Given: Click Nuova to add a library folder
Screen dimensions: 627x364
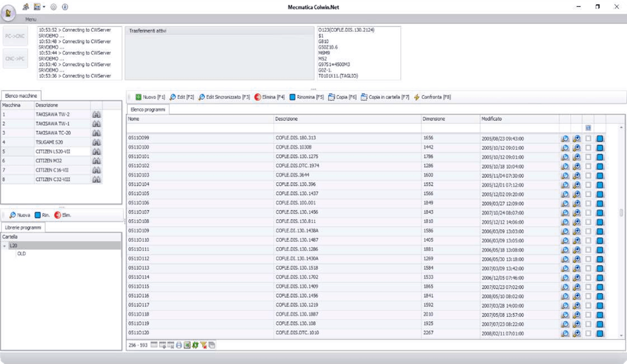Looking at the screenshot, I should click(x=20, y=215).
